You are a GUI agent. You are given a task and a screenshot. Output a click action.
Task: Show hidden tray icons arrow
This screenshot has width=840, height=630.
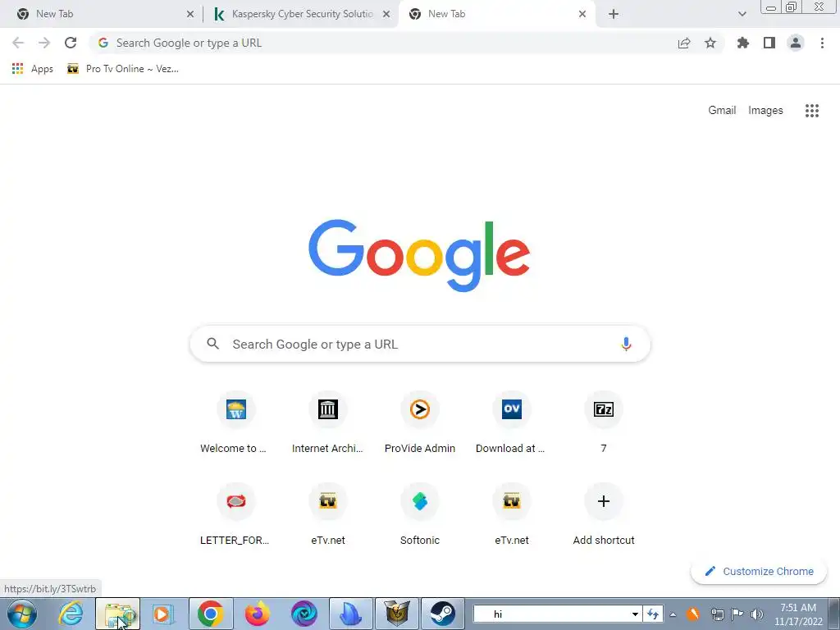[673, 614]
